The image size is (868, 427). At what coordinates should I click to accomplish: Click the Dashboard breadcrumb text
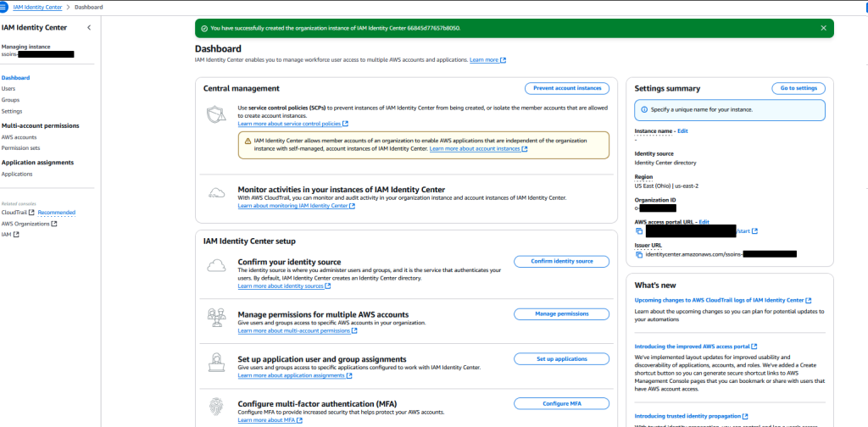(x=88, y=7)
